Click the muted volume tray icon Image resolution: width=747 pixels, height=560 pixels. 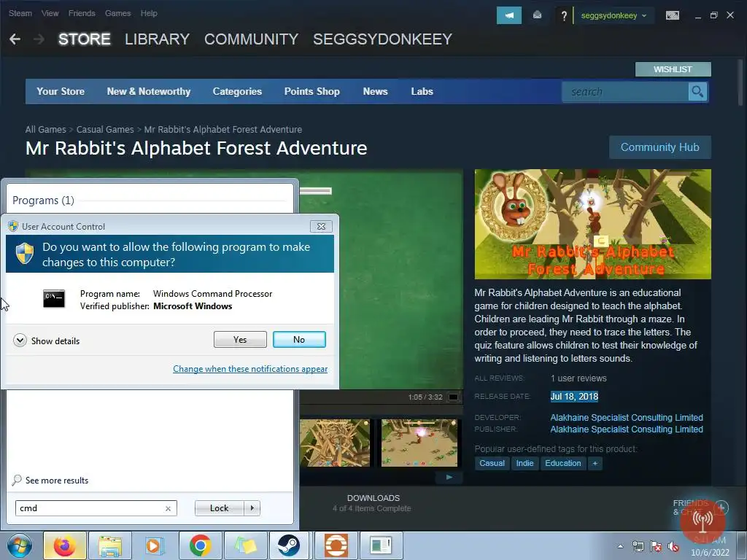click(x=673, y=547)
